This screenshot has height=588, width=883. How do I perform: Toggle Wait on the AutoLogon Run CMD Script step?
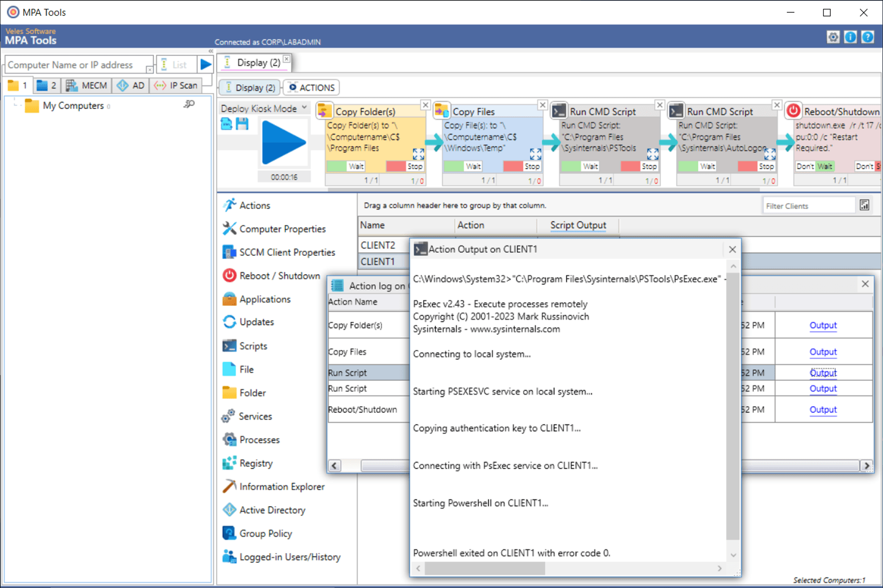point(697,166)
